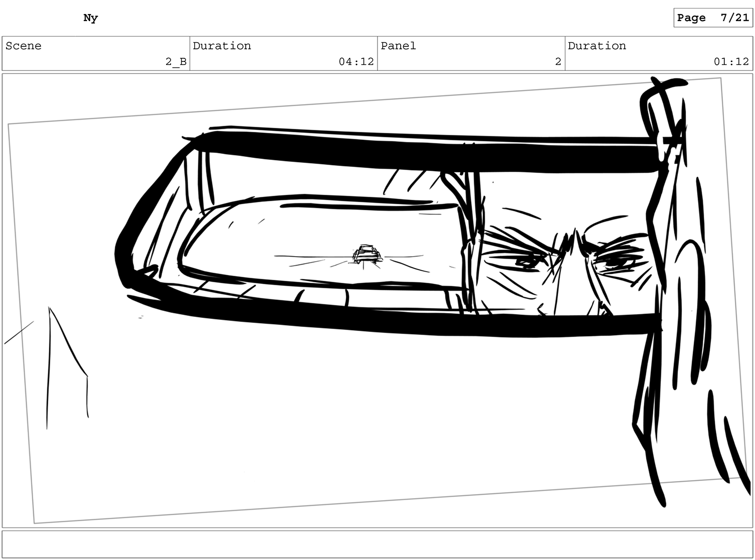The height and width of the screenshot is (560, 755).
Task: Click the Panel label in header
Action: 398,46
